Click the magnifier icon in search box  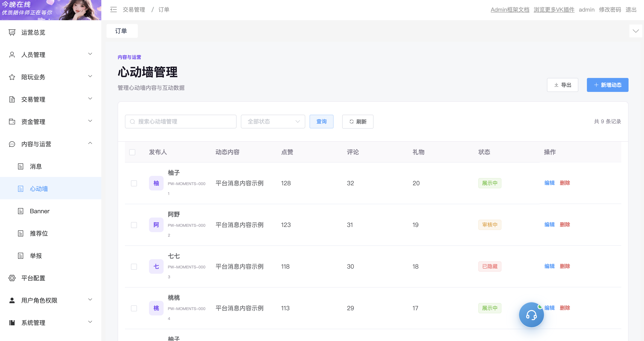[x=132, y=122]
